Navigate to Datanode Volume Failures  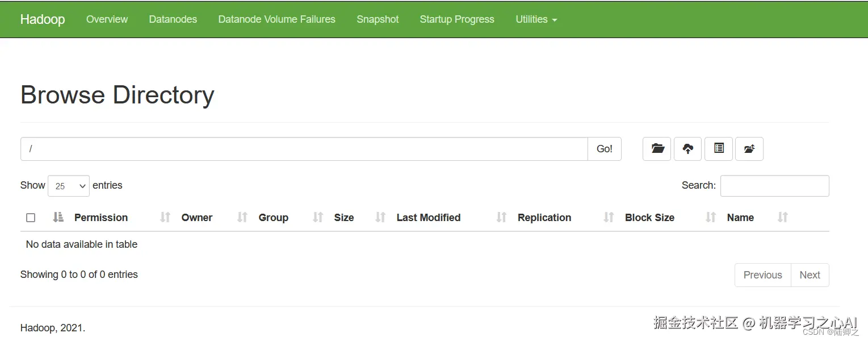276,19
